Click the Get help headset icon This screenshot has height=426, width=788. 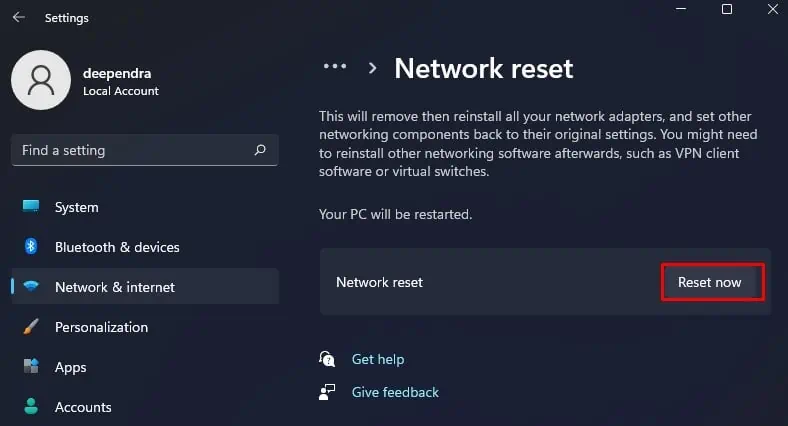(327, 359)
